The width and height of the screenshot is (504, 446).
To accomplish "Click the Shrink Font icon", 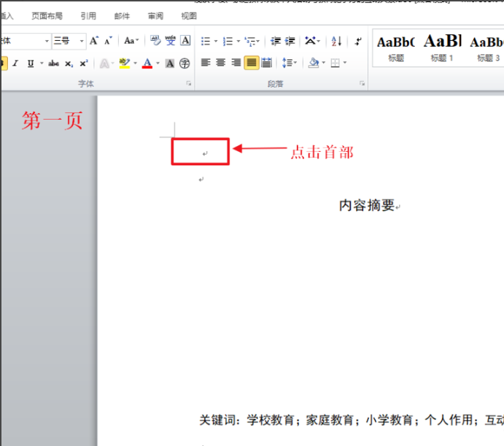I will [109, 41].
